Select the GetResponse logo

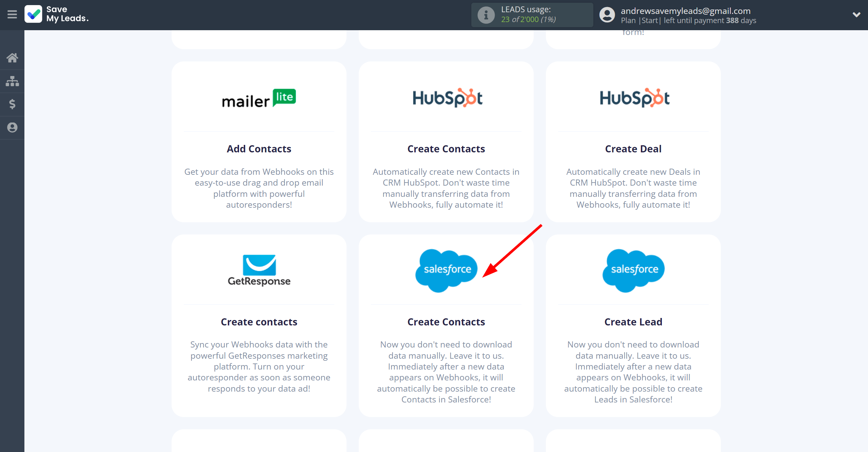[259, 270]
